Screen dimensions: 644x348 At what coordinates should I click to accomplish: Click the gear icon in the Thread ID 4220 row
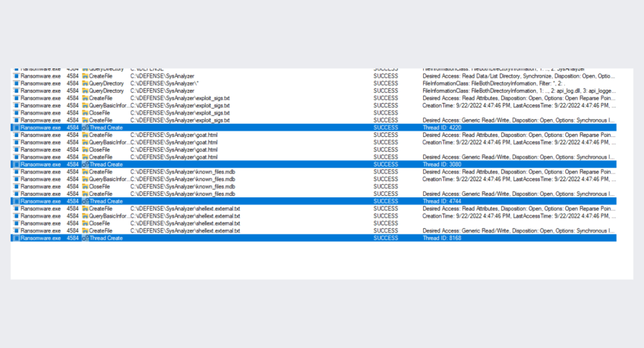tap(85, 128)
